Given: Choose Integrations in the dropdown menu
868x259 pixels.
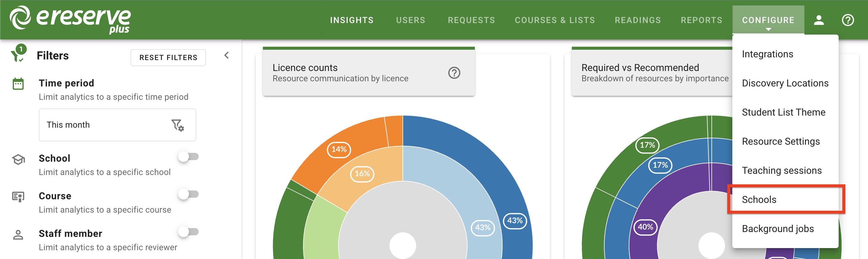Looking at the screenshot, I should click(767, 54).
